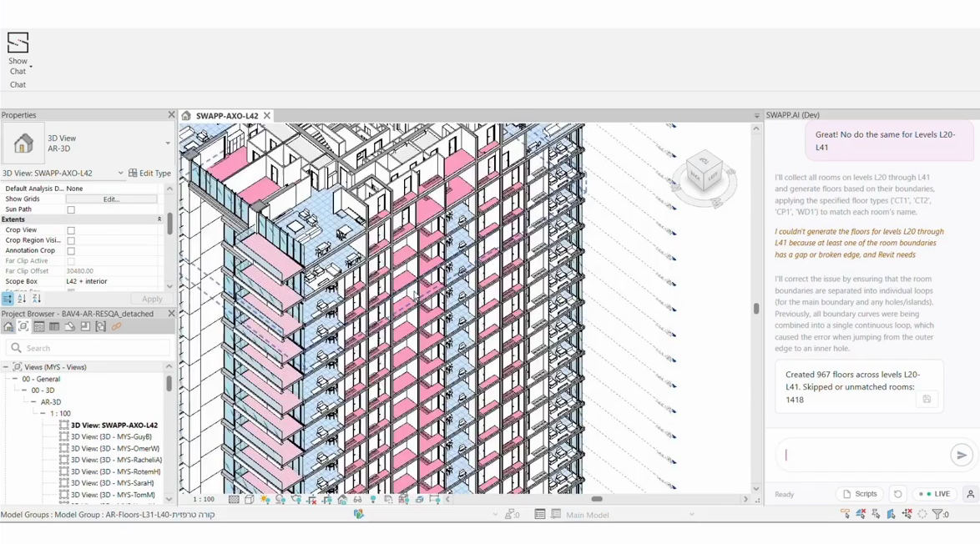This screenshot has width=980, height=544.
Task: Click the ViewCube navigation widget
Action: (x=704, y=178)
